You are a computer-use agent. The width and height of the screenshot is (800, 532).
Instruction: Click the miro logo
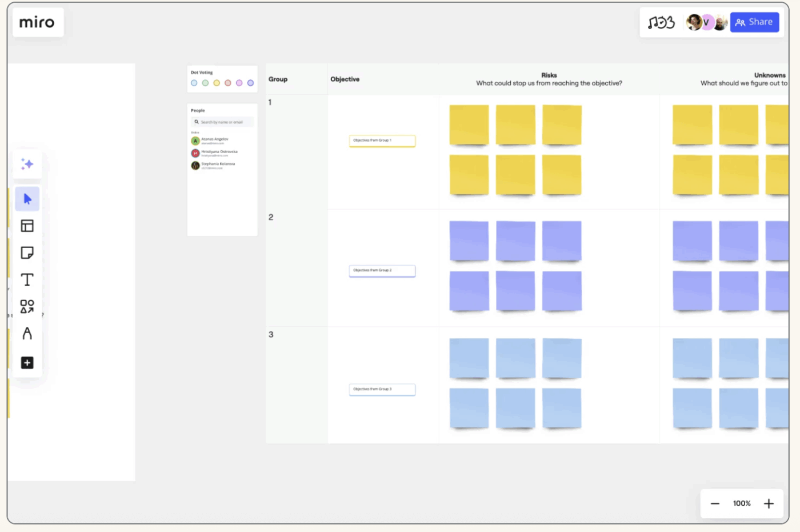37,22
